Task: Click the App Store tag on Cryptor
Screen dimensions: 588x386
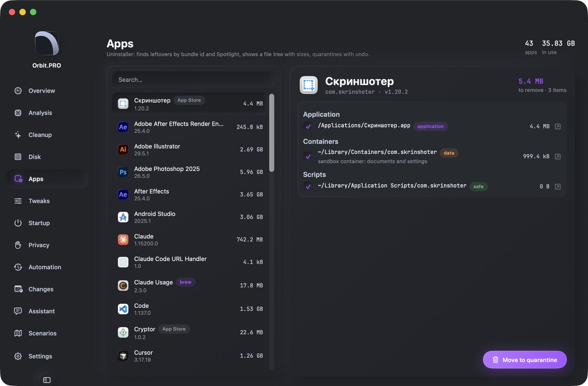Action: 174,329
